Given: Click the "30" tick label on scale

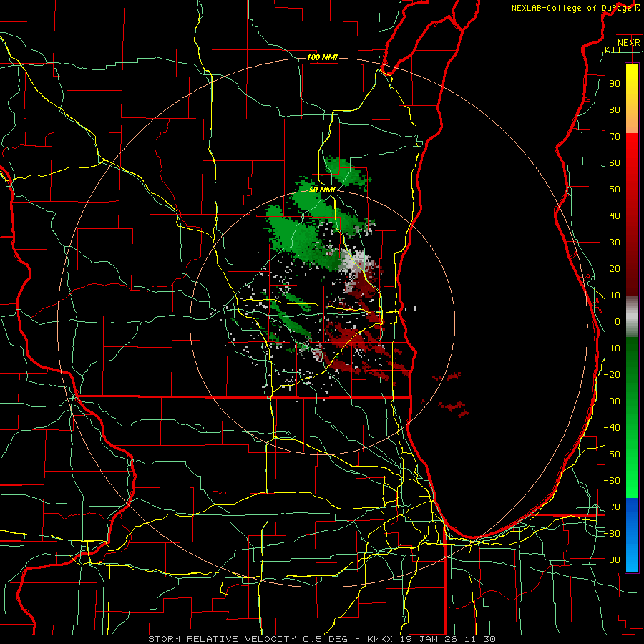Looking at the screenshot, I should (x=615, y=243).
